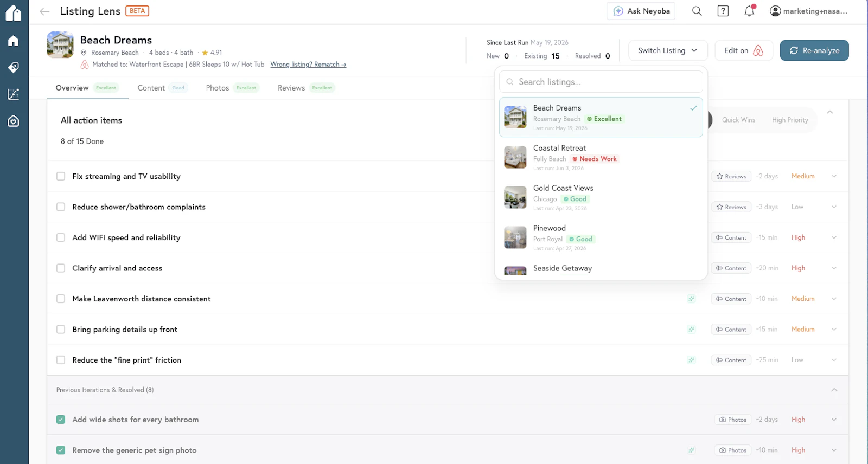Click the user account avatar icon
Image resolution: width=868 pixels, height=464 pixels.
click(x=776, y=11)
